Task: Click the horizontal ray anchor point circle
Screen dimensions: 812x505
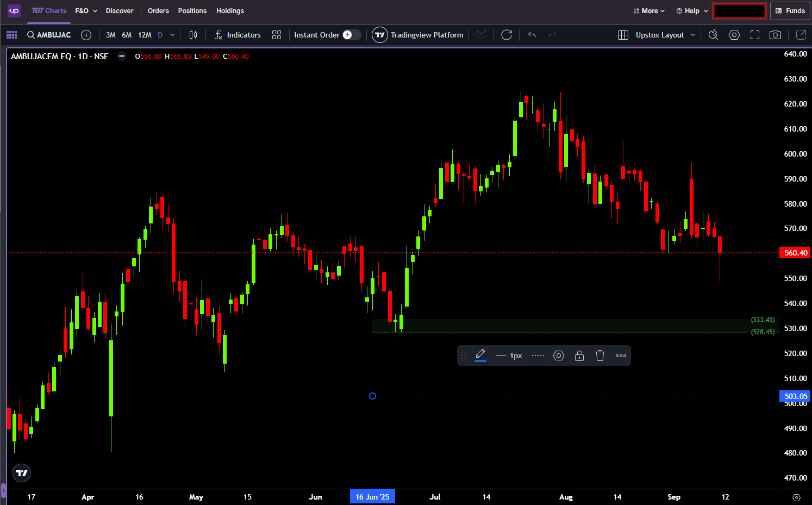Action: 372,396
